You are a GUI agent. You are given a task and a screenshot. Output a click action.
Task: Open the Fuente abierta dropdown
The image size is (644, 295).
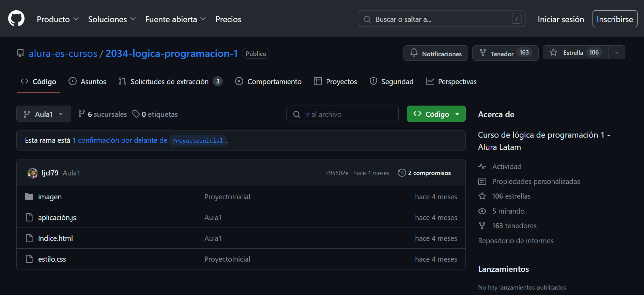click(175, 19)
